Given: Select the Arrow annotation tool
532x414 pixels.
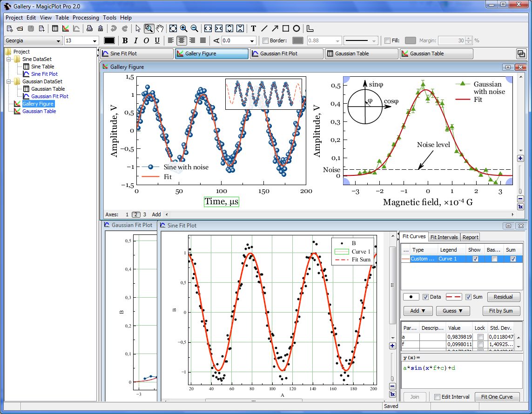Looking at the screenshot, I should click(275, 28).
